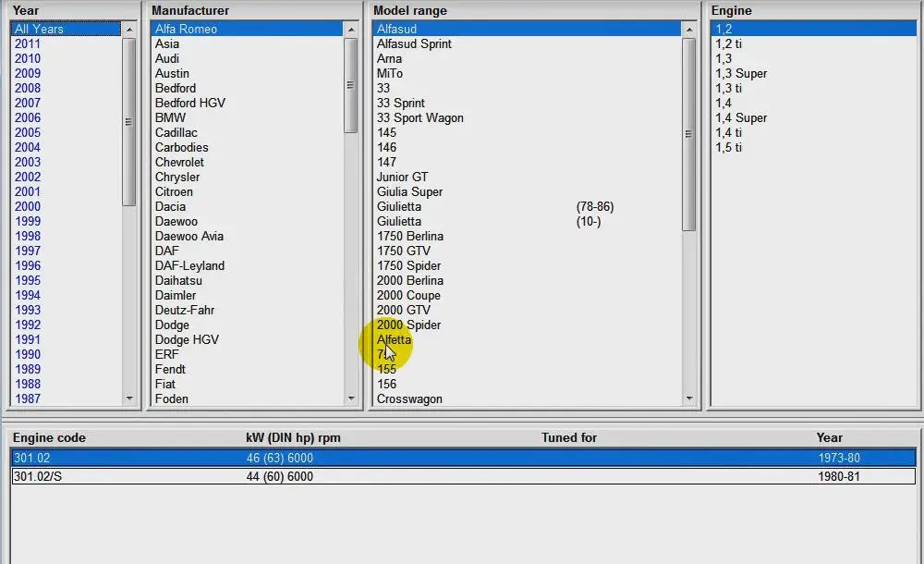Image resolution: width=924 pixels, height=564 pixels.
Task: Select engine 1,5 ti
Action: click(728, 147)
